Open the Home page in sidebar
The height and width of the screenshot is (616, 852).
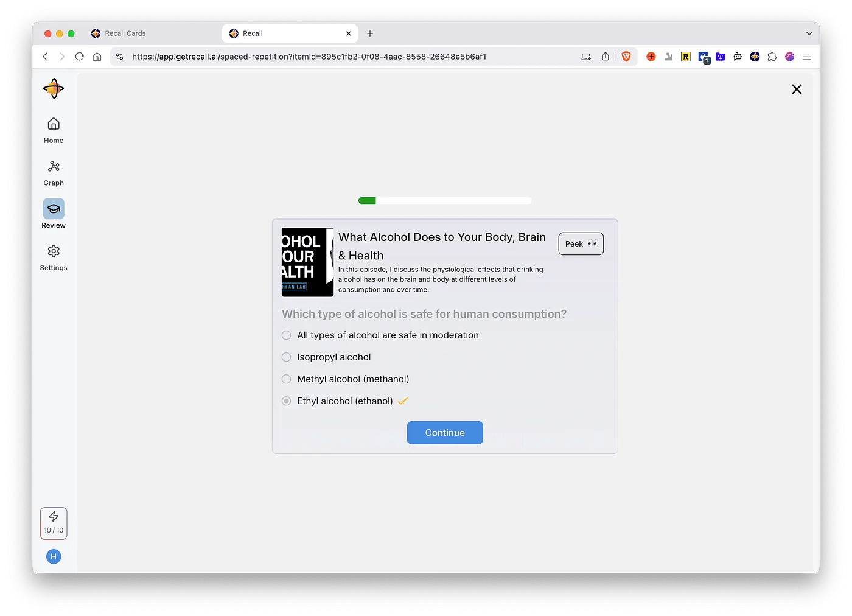point(54,130)
